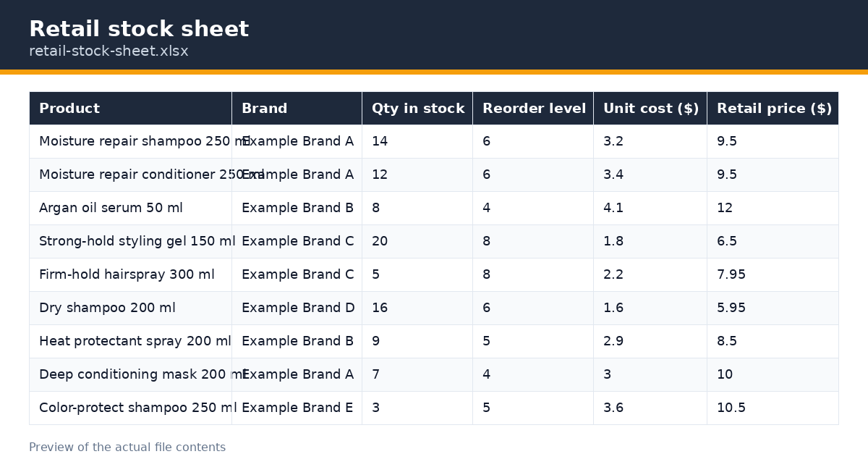
Task: Select Heat protectant spray 200 ml cell
Action: 130,342
